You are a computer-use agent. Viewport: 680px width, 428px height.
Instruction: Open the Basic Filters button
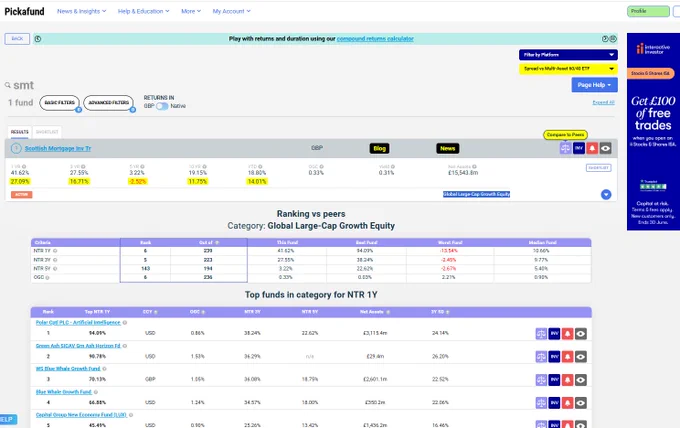tap(60, 103)
